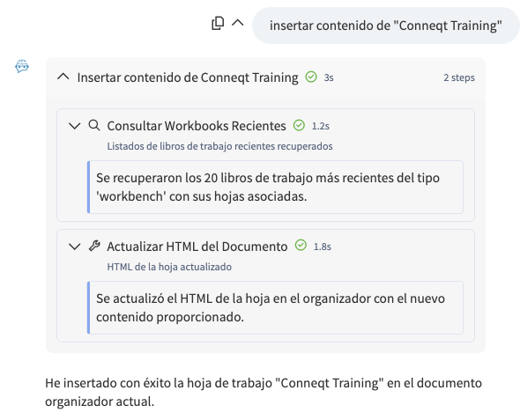Screen dimensions: 520x420
Task: Select the Actualizar HTML del Documento title
Action: point(197,247)
